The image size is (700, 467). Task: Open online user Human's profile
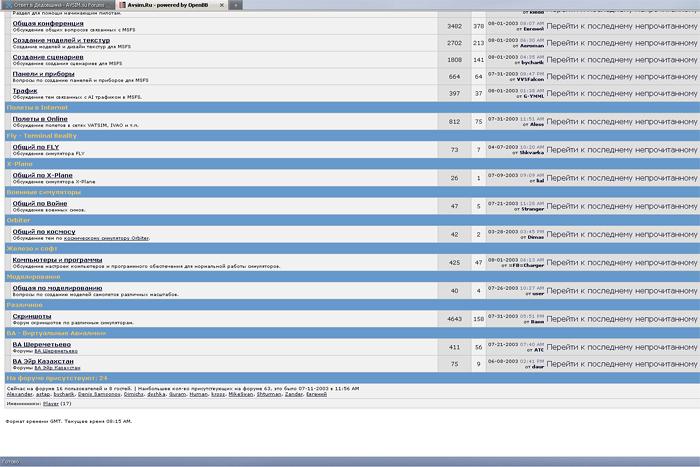(x=199, y=394)
